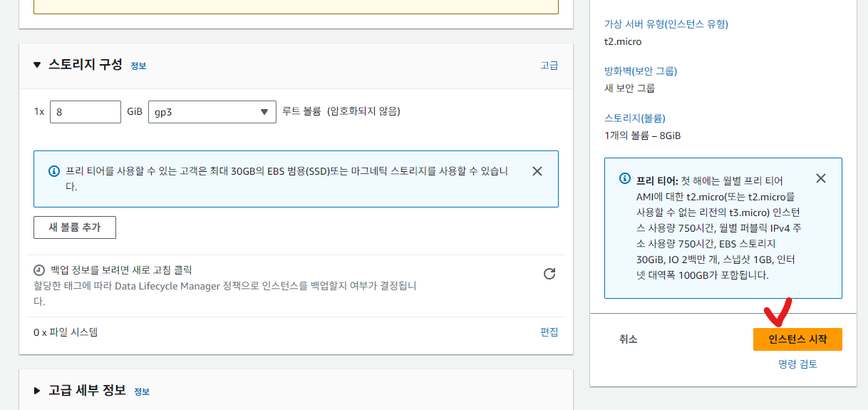This screenshot has width=868, height=410.
Task: Click 가상 서버 유형(인스턴스 유형) heading
Action: tap(666, 24)
